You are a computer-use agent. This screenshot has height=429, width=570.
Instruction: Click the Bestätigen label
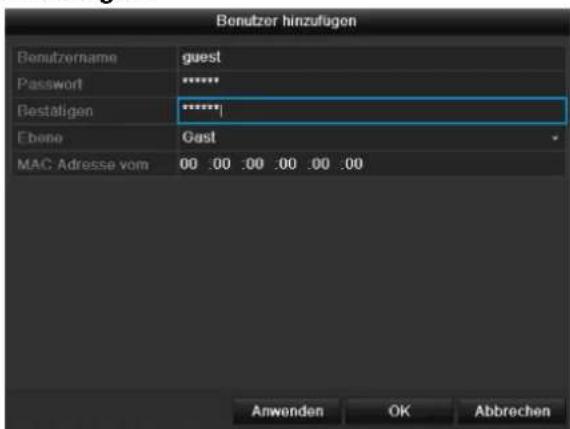coord(55,111)
